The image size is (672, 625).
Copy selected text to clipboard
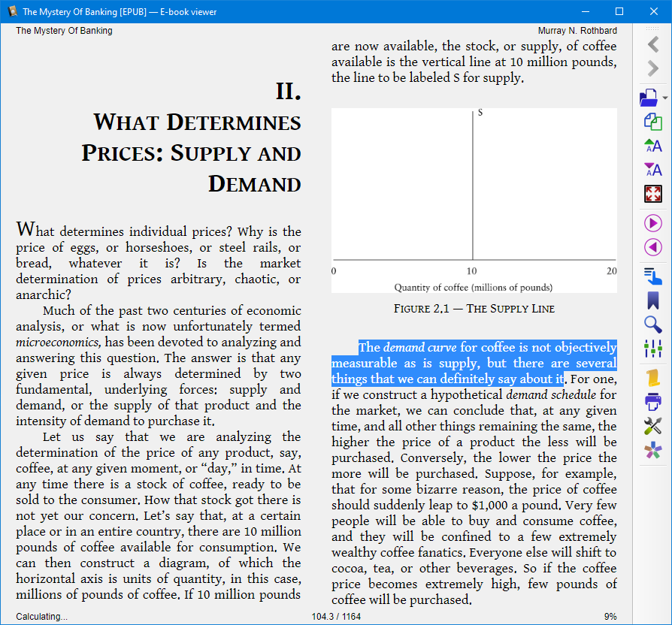[652, 122]
